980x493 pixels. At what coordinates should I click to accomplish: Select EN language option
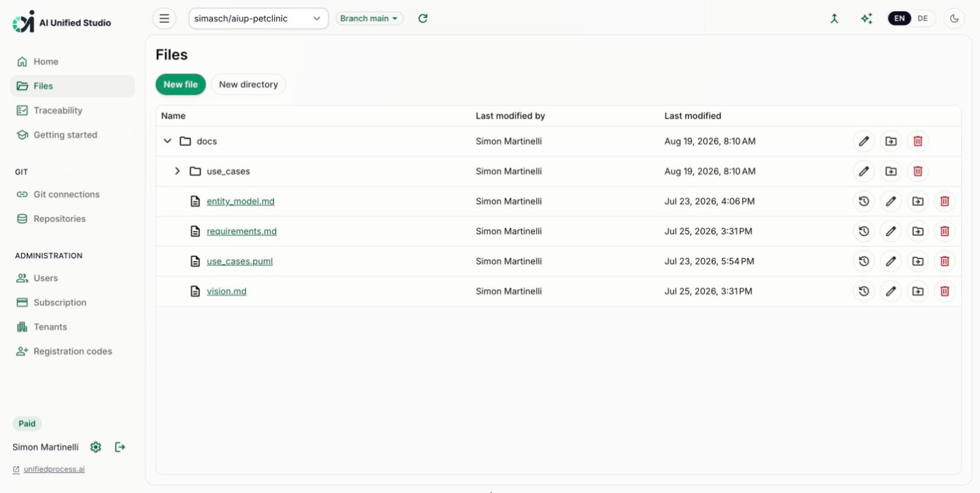[x=900, y=19]
